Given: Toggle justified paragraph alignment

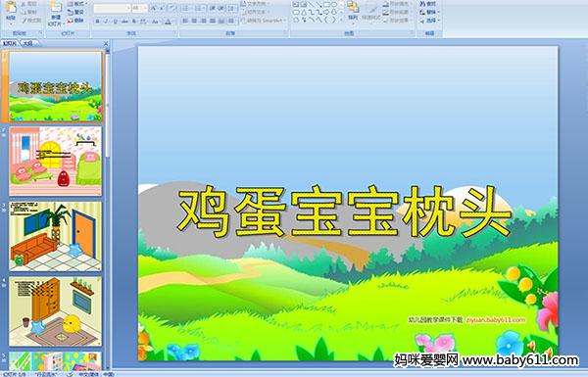Looking at the screenshot, I should (x=213, y=21).
